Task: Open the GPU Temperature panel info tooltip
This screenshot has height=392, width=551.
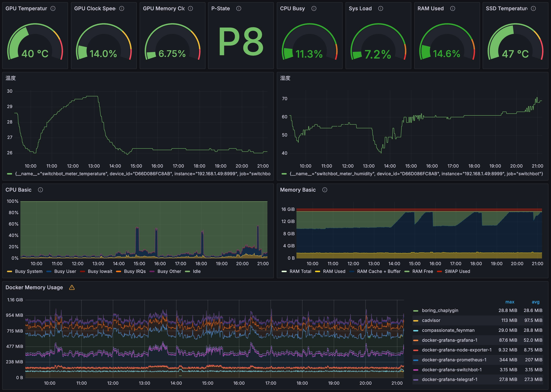Action: [x=53, y=8]
